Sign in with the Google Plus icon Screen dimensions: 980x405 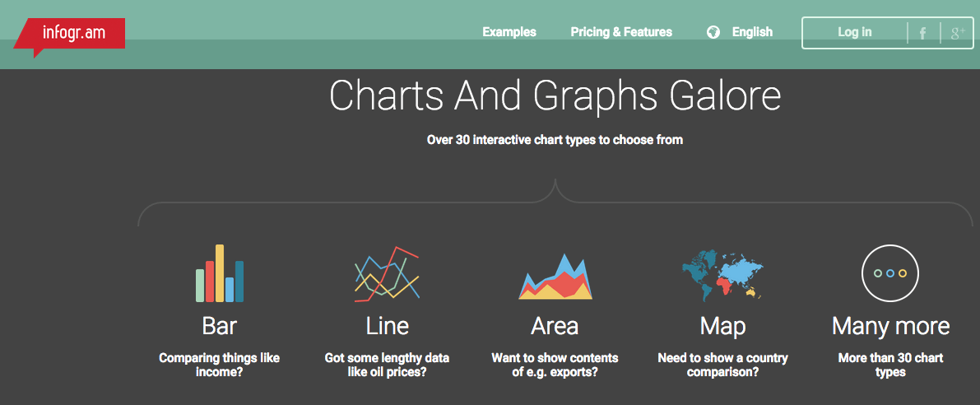click(957, 33)
